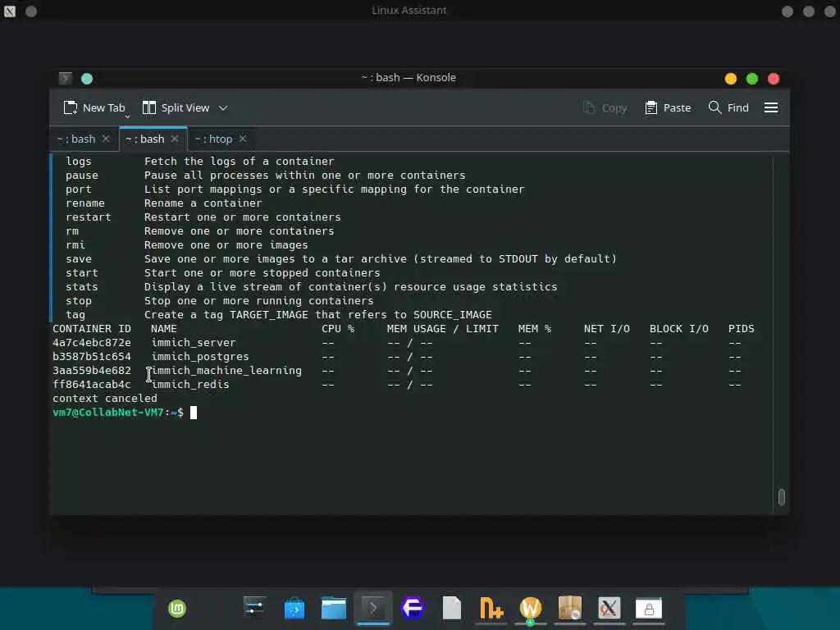The width and height of the screenshot is (840, 630).
Task: Open the Konsole hamburger menu
Action: pyautogui.click(x=771, y=107)
